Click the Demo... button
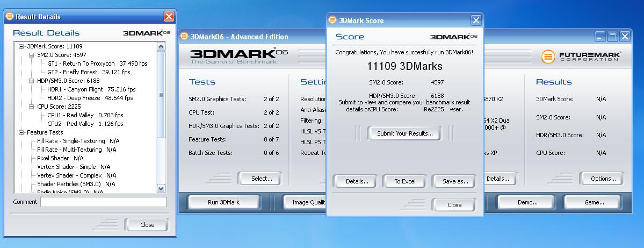This screenshot has width=644, height=248. (526, 202)
